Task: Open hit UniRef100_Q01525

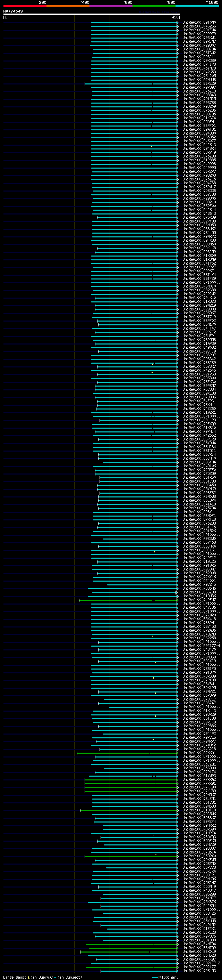Action: (x=199, y=99)
